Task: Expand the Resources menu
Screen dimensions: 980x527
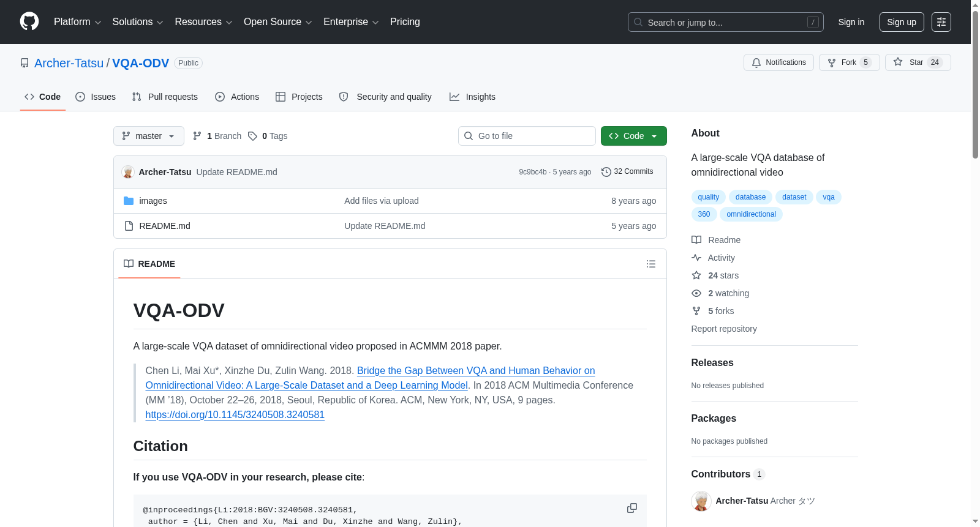Action: click(203, 22)
